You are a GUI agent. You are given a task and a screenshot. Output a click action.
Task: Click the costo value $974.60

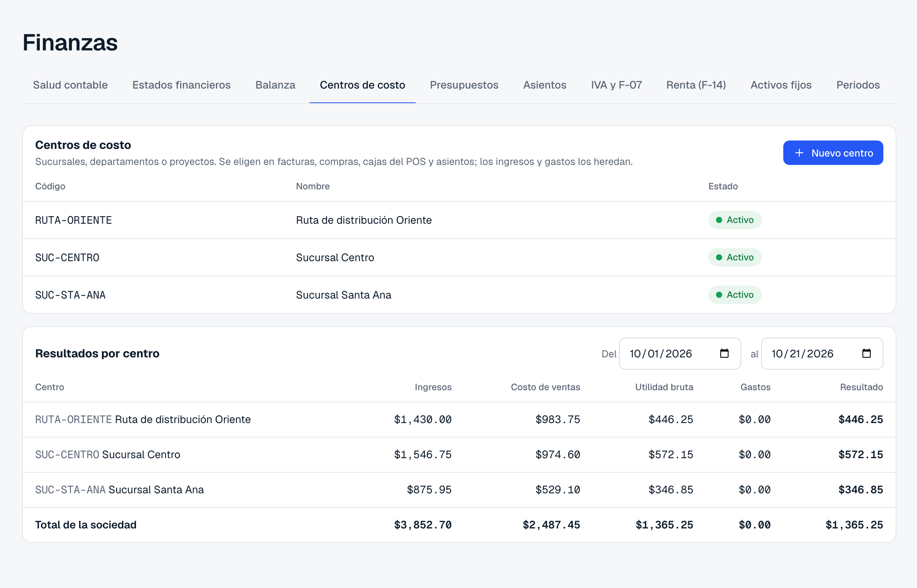click(x=557, y=455)
